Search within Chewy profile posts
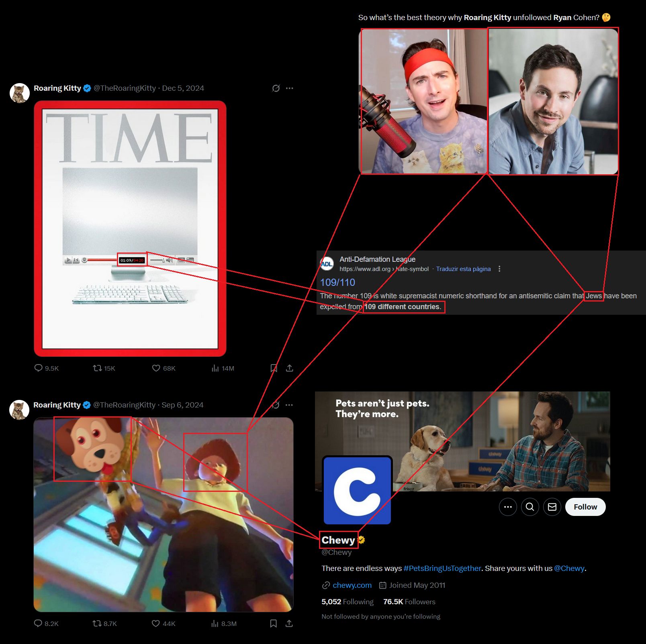 pos(530,507)
